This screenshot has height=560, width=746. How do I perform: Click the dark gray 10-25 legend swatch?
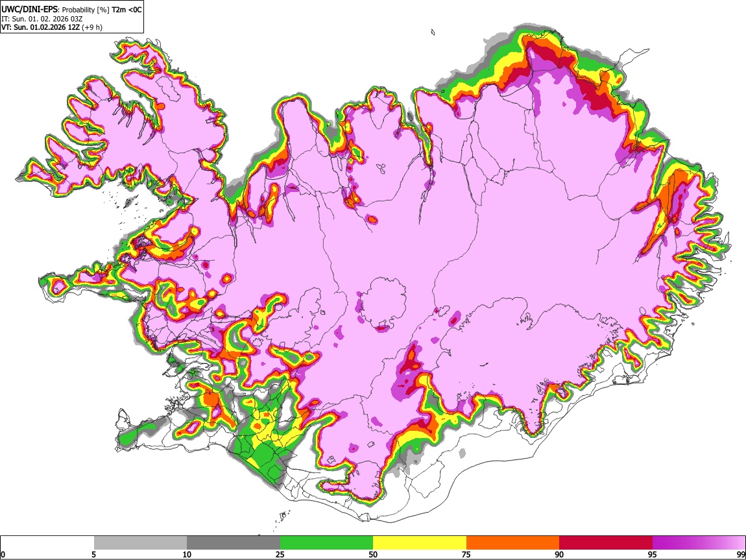coord(234,543)
